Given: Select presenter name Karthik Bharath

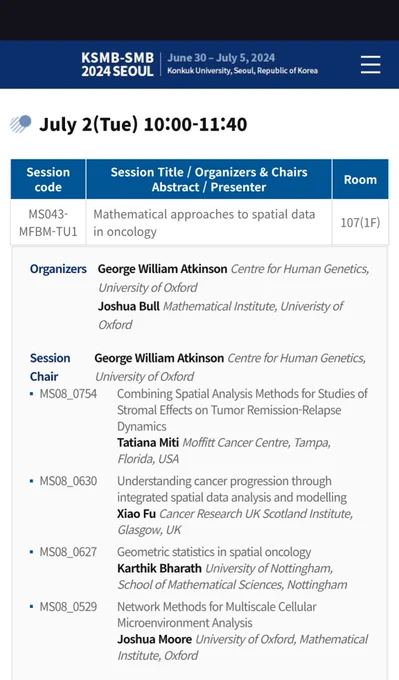Looking at the screenshot, I should [x=159, y=568].
